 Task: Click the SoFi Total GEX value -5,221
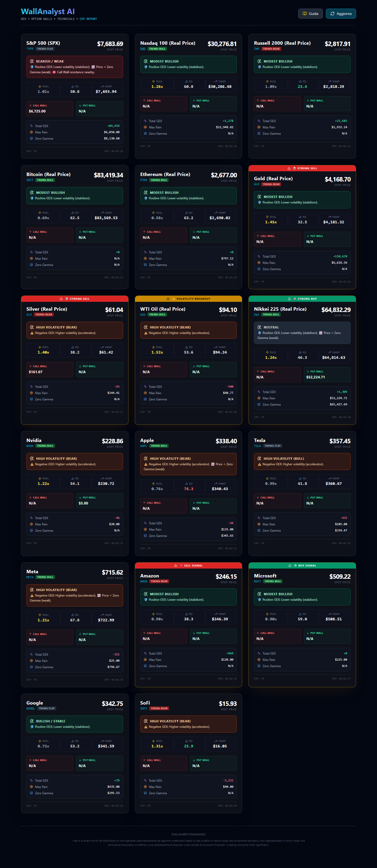[228, 780]
